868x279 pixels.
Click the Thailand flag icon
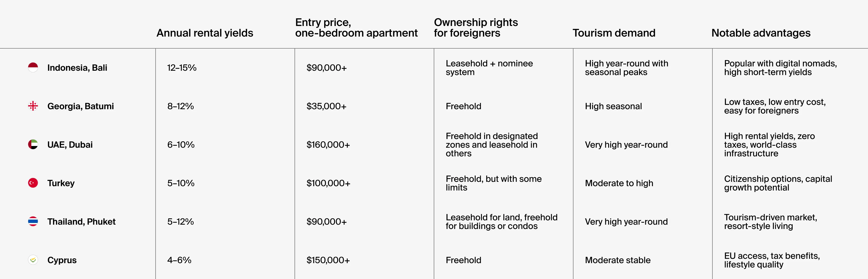tap(33, 222)
